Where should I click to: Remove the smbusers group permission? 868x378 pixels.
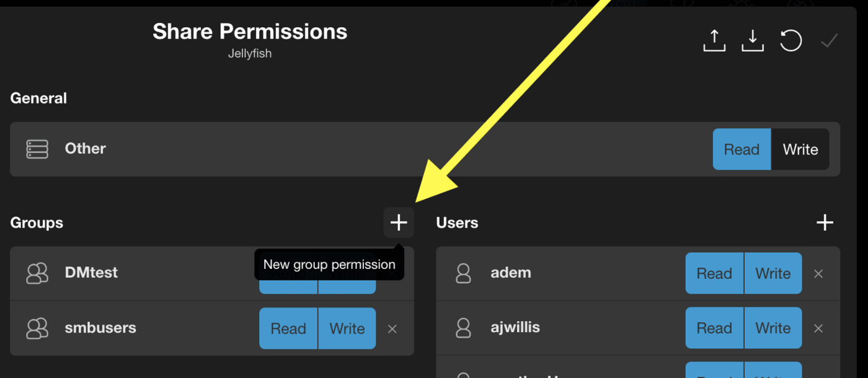tap(392, 329)
